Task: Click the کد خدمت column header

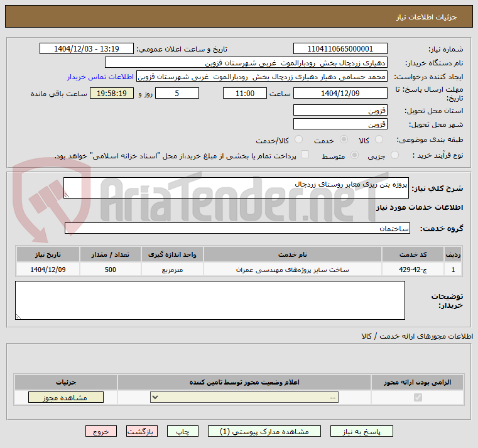Action: click(413, 254)
